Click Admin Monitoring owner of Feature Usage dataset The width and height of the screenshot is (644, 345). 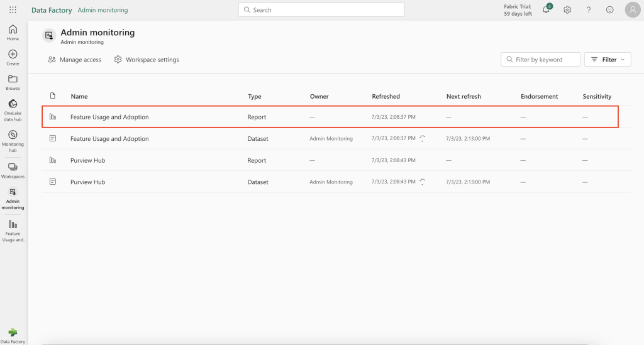[331, 139]
